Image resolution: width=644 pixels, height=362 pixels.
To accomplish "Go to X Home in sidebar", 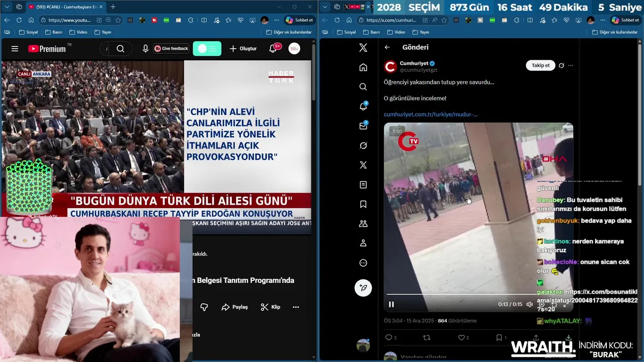I will [363, 67].
